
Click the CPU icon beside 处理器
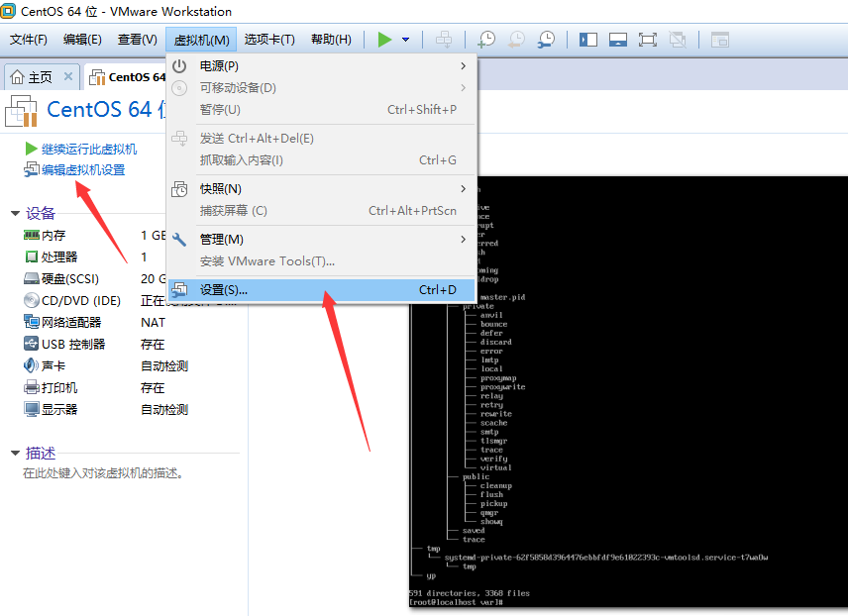(32, 257)
